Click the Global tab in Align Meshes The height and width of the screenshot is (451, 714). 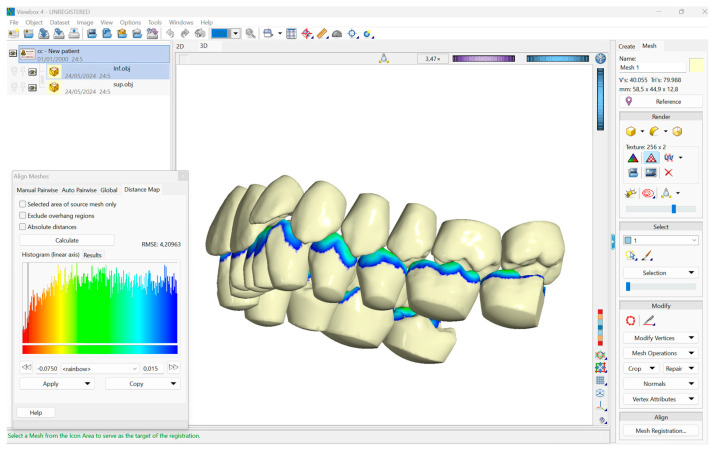point(109,190)
